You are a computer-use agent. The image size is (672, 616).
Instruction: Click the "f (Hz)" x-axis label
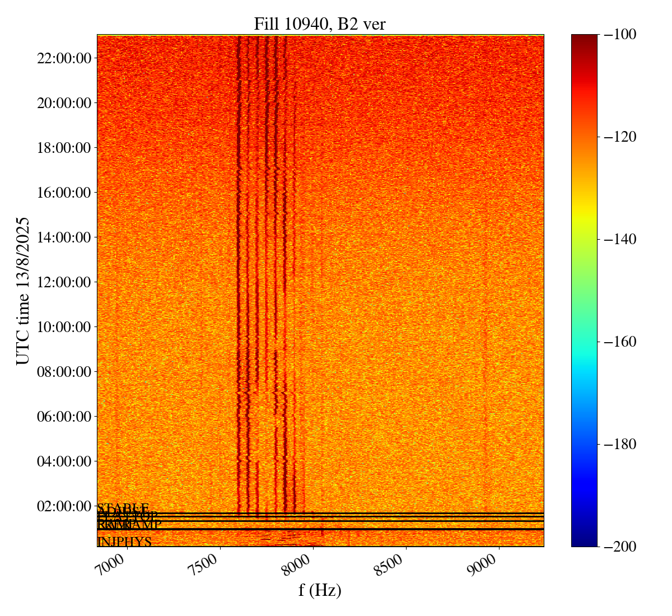(320, 590)
